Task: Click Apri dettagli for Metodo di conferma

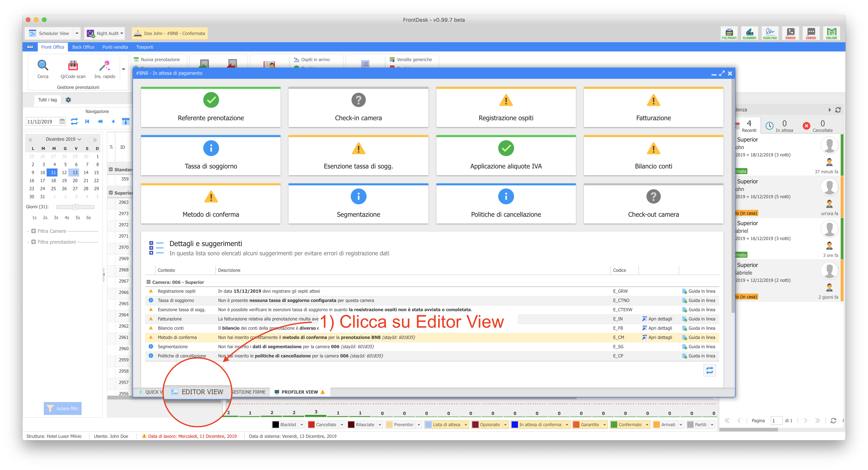Action: pos(657,337)
